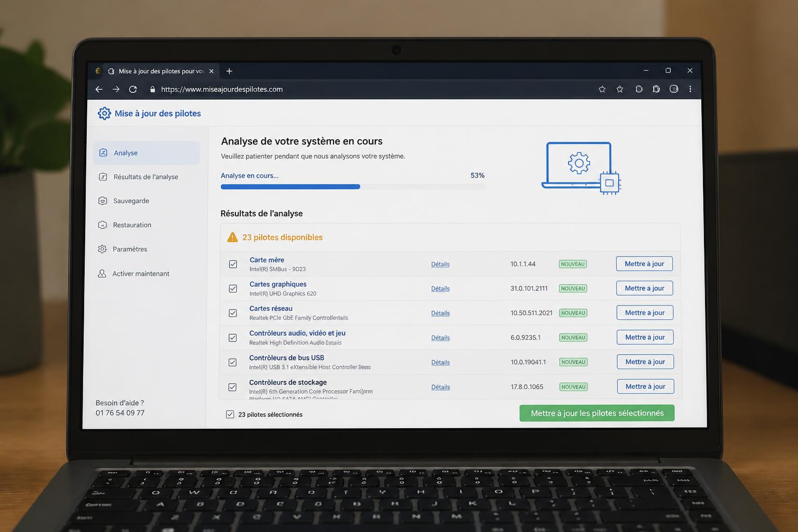Click the Sauvegarde sidebar icon
This screenshot has height=532, width=798.
[x=103, y=201]
